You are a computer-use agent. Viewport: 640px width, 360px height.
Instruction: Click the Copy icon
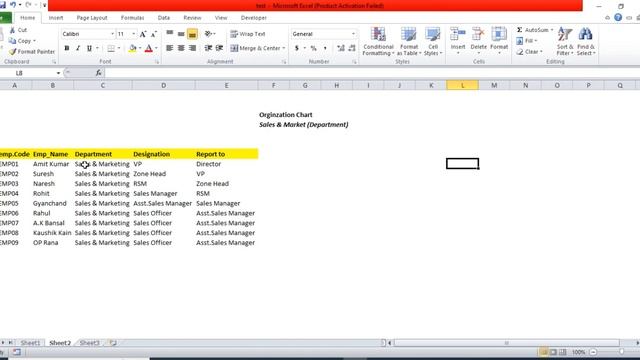[x=13, y=41]
